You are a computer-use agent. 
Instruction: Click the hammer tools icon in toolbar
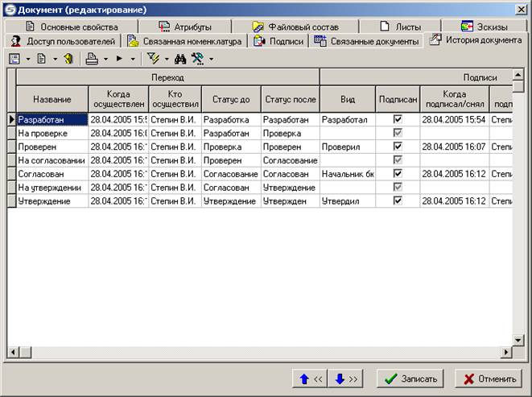click(197, 59)
